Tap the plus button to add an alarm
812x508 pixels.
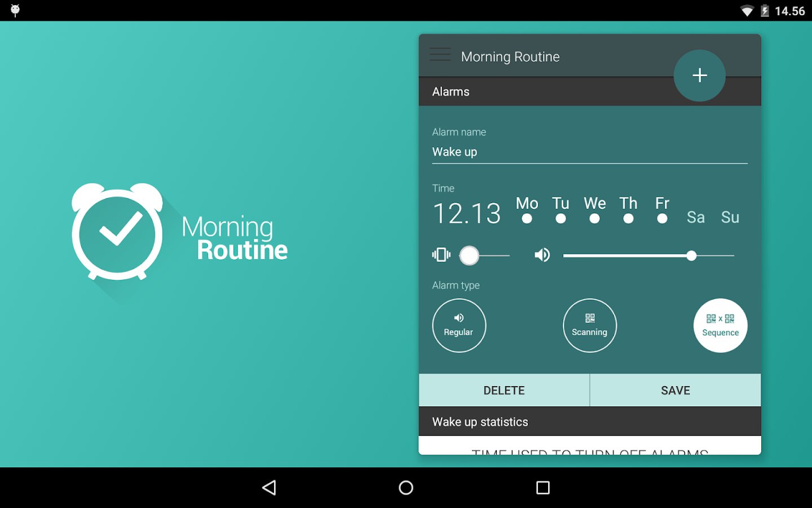click(699, 75)
